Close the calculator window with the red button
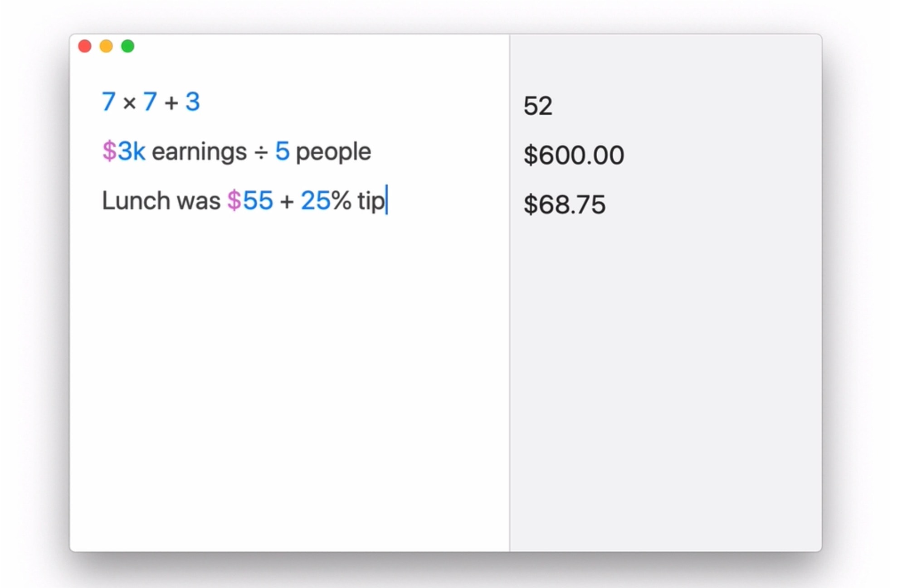 [x=85, y=46]
